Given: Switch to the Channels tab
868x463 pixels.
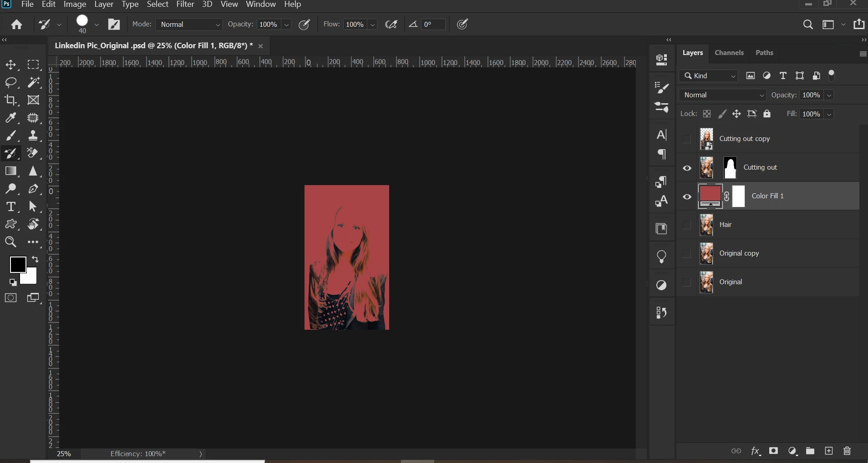Looking at the screenshot, I should click(729, 53).
